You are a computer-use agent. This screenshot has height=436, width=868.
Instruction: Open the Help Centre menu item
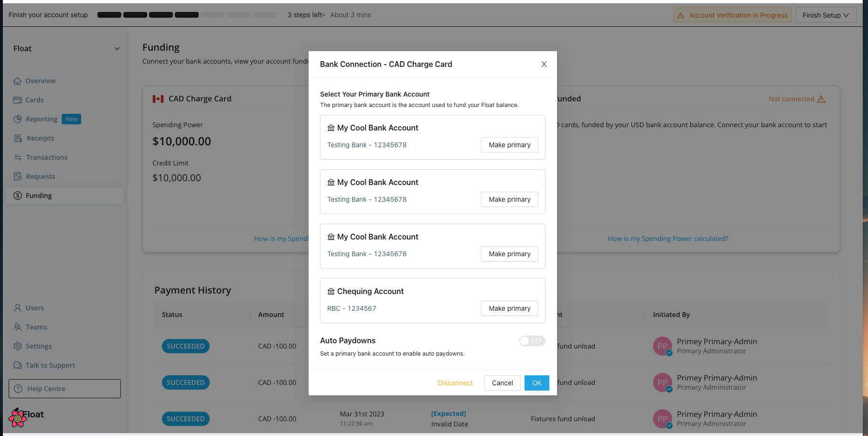64,389
